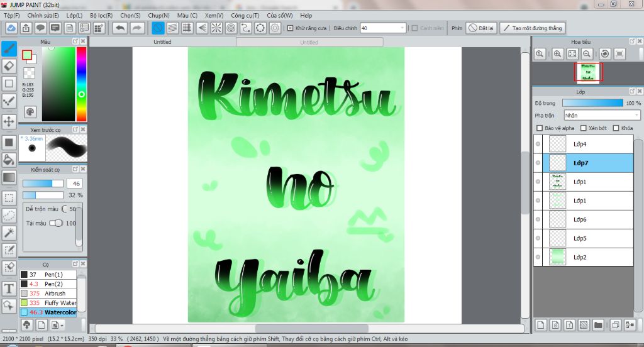Zoom out using Navigator panel
The height and width of the screenshot is (347, 644).
tap(587, 54)
